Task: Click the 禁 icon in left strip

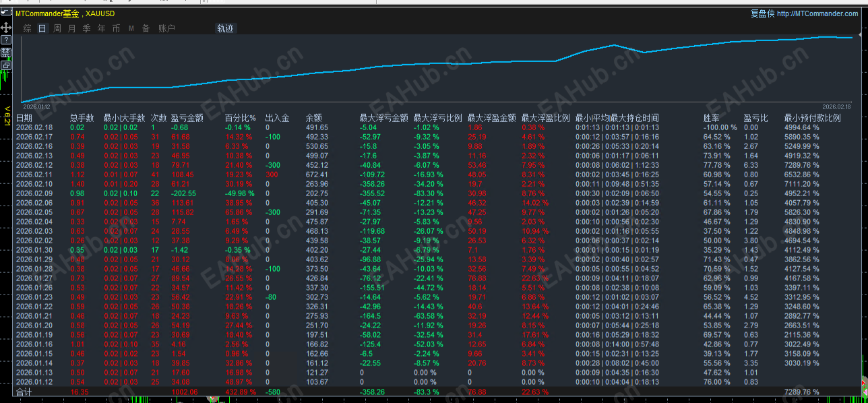Action: [x=6, y=52]
